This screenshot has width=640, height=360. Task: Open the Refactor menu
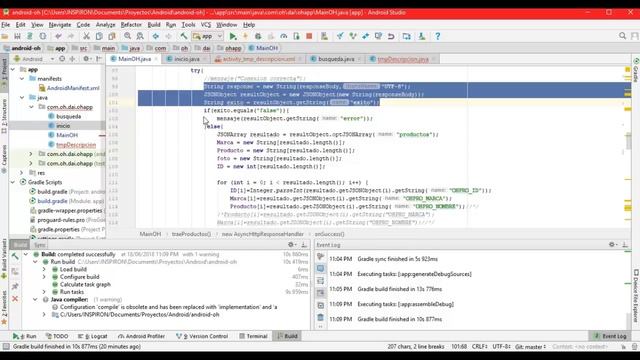click(x=131, y=25)
